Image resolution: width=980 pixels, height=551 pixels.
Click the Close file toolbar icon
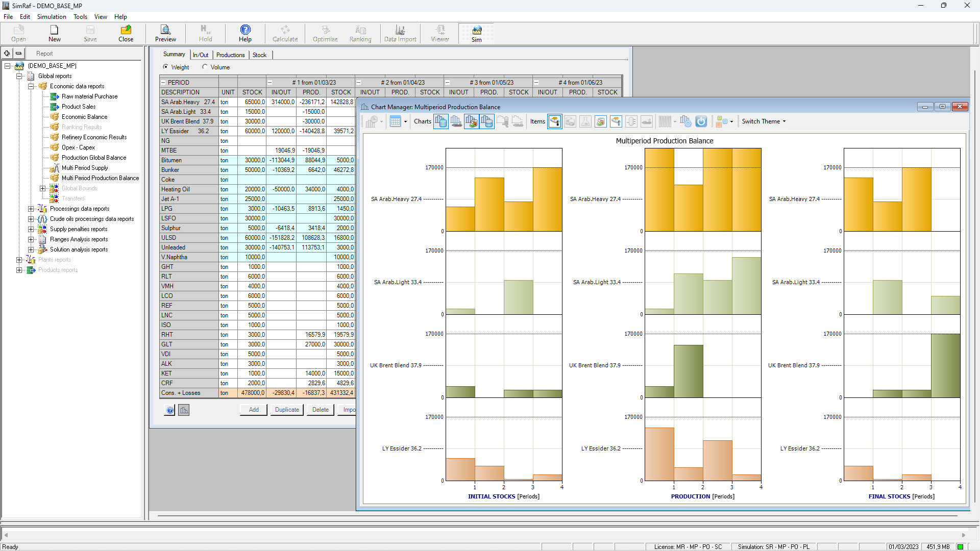tap(126, 33)
